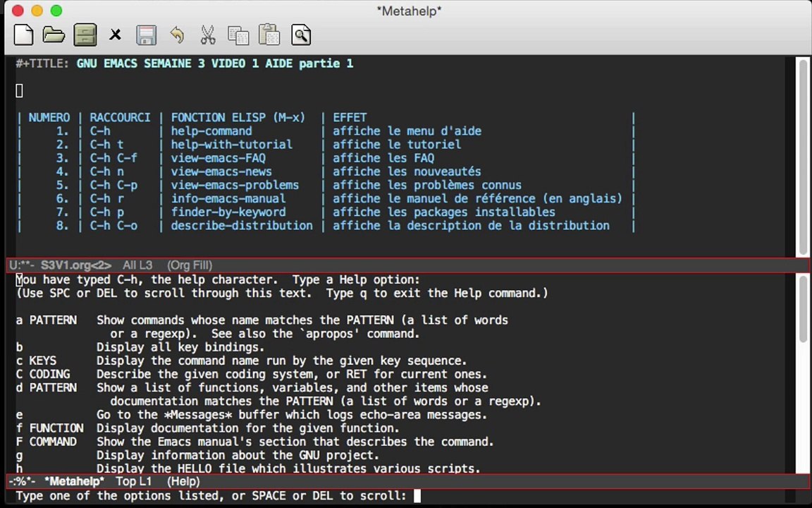
Task: Click 'Display information about the GNU project.'
Action: (x=238, y=455)
